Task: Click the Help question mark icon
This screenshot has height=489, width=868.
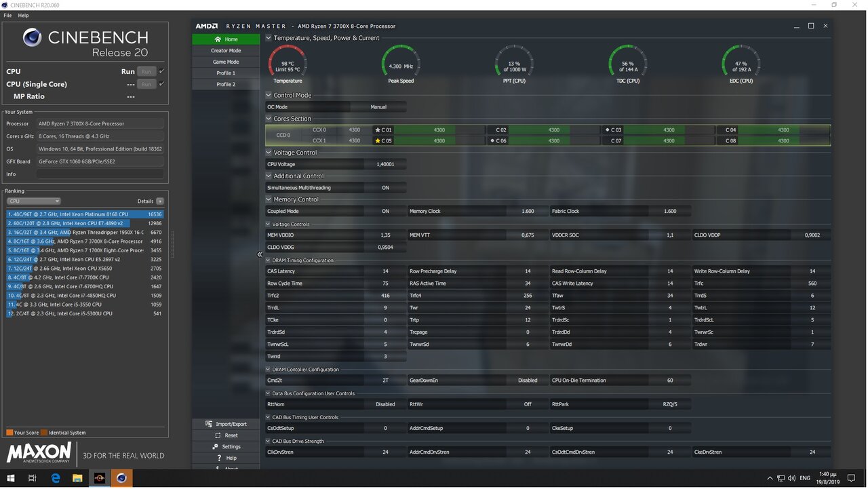Action: (x=218, y=458)
